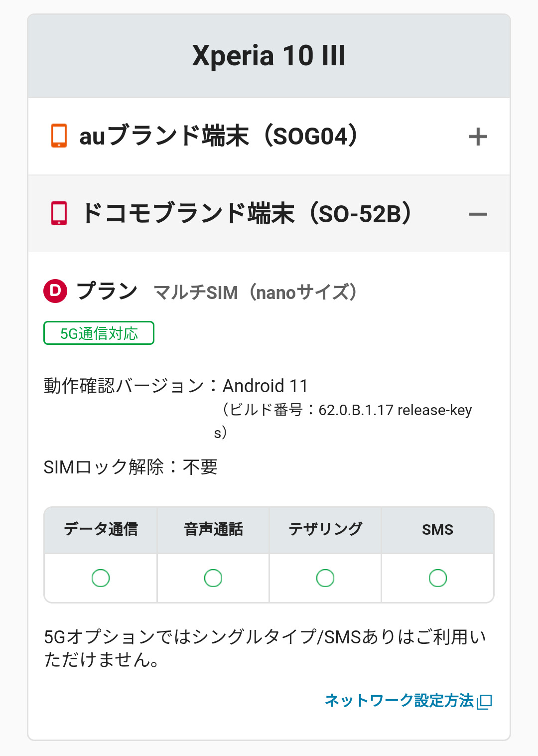
Task: Click the circle under SMS
Action: [x=438, y=578]
